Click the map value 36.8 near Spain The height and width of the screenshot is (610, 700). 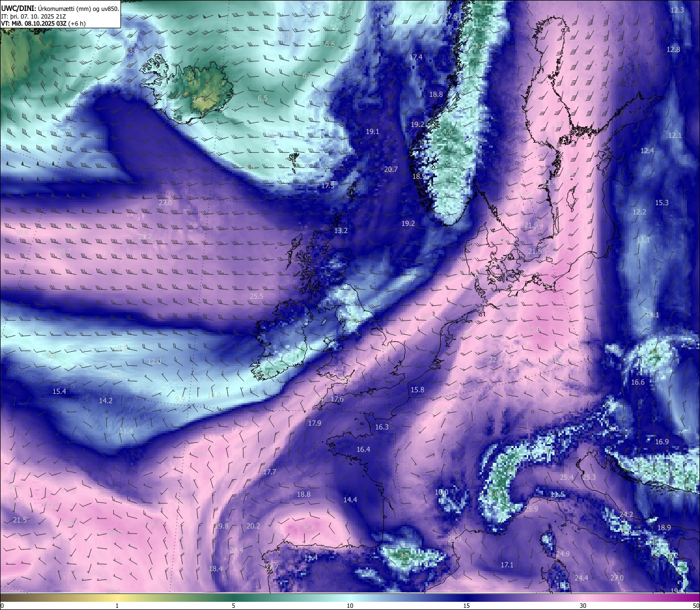(x=309, y=528)
